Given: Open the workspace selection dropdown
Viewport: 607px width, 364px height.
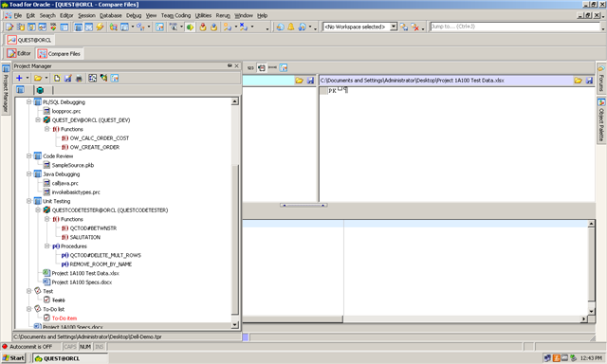Looking at the screenshot, I should 394,27.
